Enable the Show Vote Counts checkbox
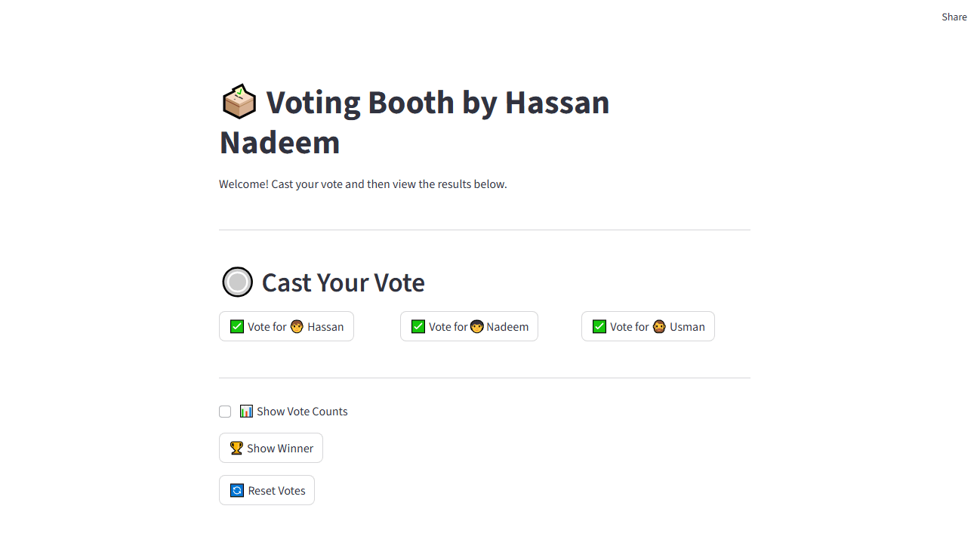 click(x=224, y=411)
